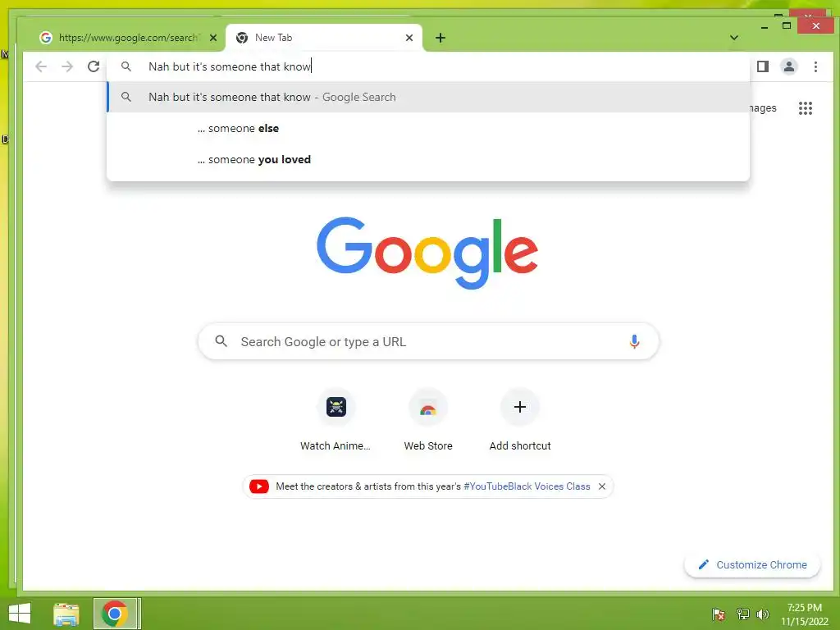
Task: Click the Chrome taskbar icon
Action: tap(116, 614)
